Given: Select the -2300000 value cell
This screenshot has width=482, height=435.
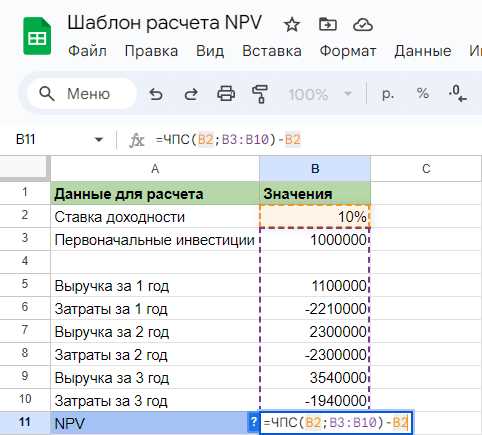Looking at the screenshot, I should pos(315,354).
